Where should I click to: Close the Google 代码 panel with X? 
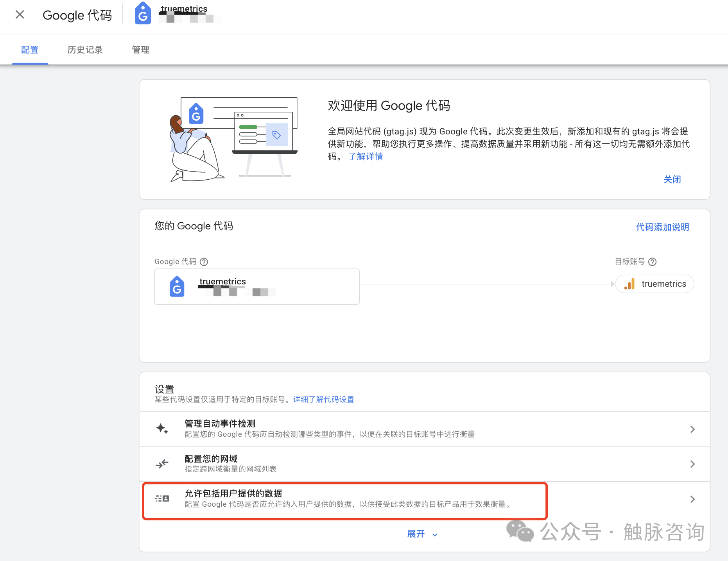tap(20, 15)
